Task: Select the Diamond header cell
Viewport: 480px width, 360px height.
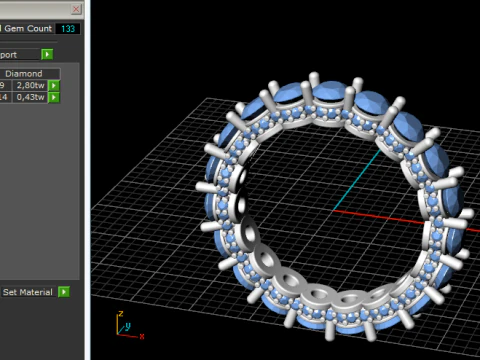Action: pyautogui.click(x=24, y=74)
